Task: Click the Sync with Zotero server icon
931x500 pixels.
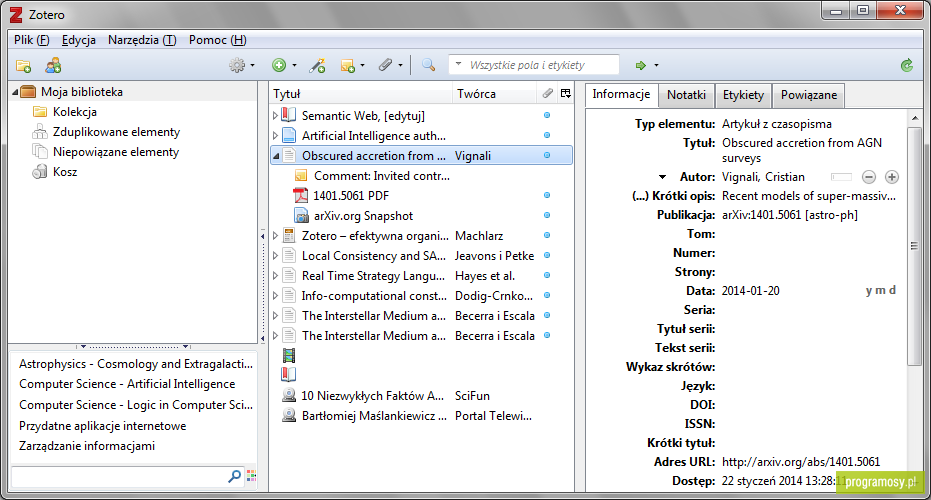Action: point(907,65)
